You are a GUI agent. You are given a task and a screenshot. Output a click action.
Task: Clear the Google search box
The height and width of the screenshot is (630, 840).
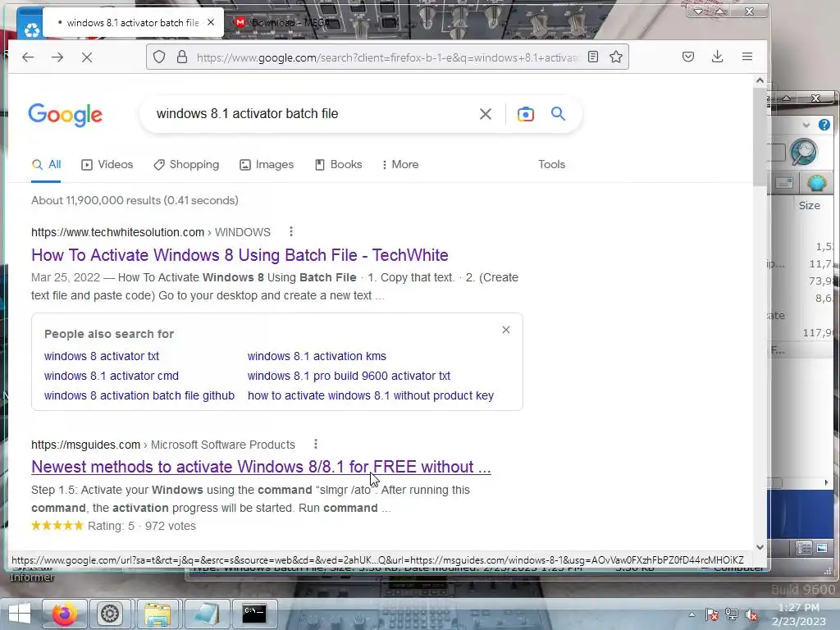486,113
